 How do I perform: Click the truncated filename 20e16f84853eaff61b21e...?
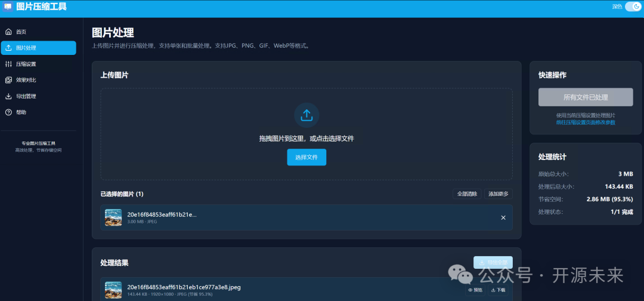click(162, 214)
